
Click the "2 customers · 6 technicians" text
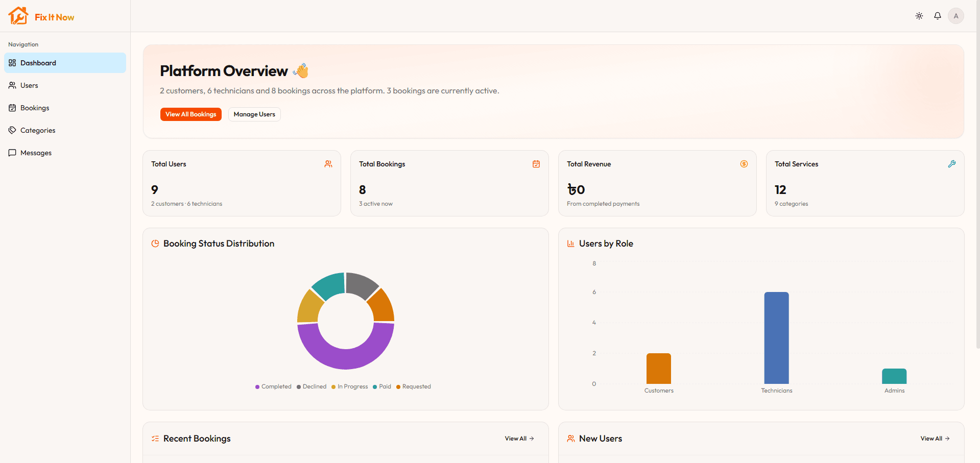pos(187,204)
